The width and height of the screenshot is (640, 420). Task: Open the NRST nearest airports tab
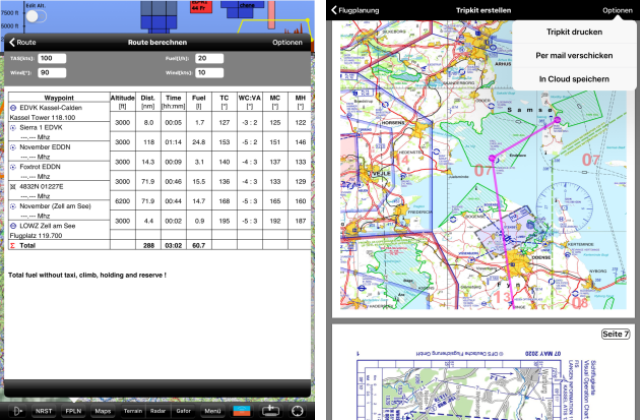click(x=44, y=411)
